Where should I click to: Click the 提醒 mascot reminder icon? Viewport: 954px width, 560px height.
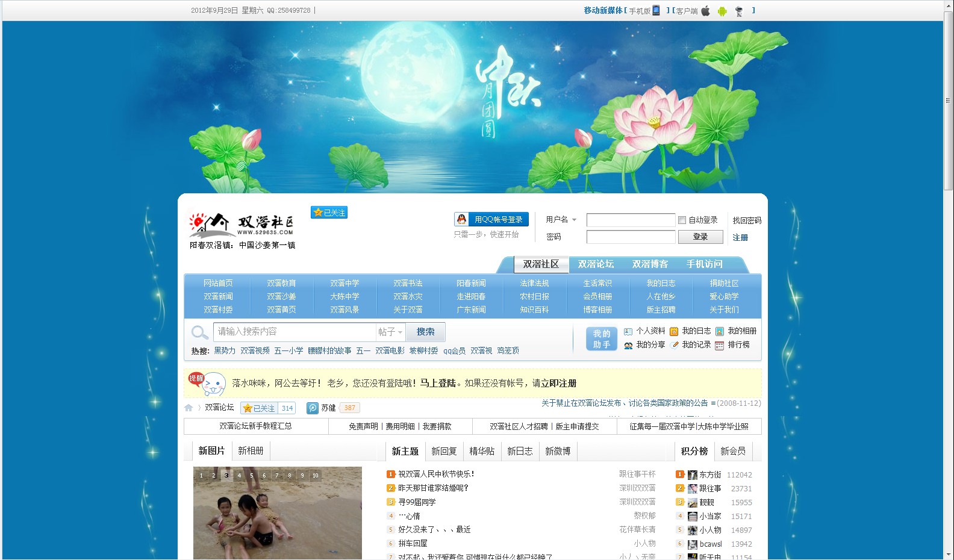point(207,383)
